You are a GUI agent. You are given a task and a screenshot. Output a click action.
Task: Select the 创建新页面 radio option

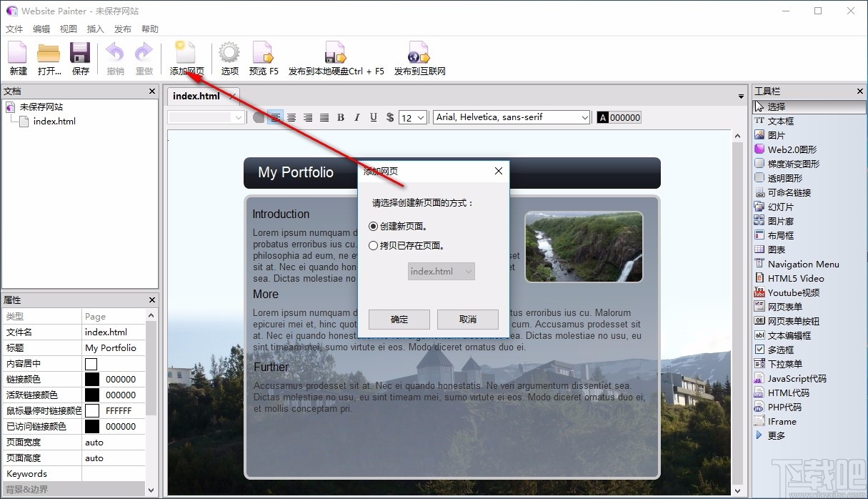pyautogui.click(x=373, y=226)
